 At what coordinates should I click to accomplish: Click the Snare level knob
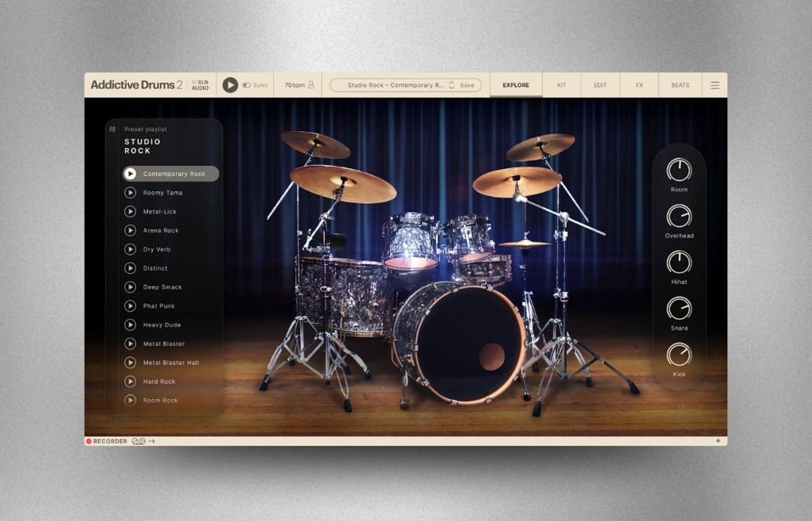click(x=679, y=309)
